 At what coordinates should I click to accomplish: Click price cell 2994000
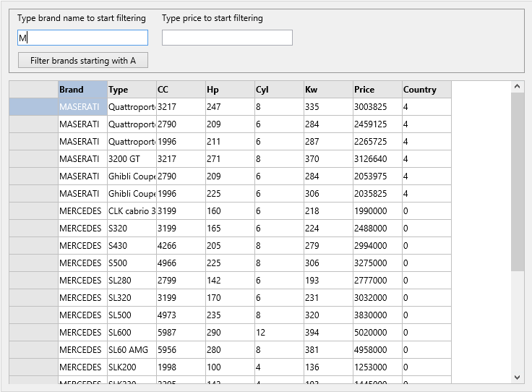pyautogui.click(x=378, y=246)
